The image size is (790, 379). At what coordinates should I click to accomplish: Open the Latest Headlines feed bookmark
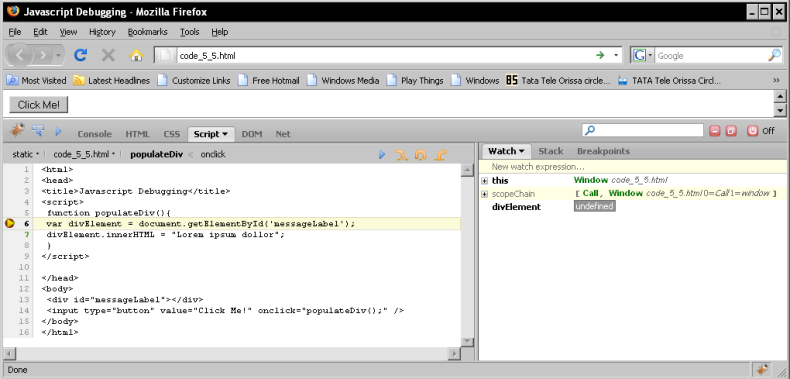(111, 81)
